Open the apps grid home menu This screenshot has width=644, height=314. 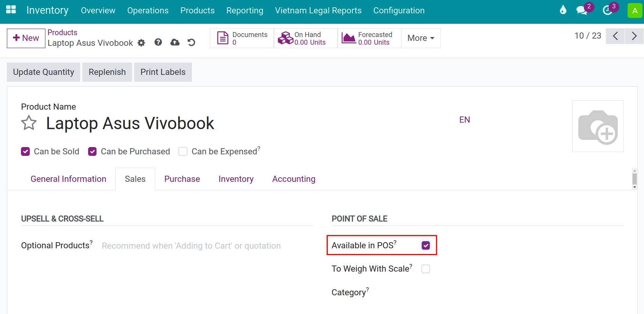[x=11, y=10]
